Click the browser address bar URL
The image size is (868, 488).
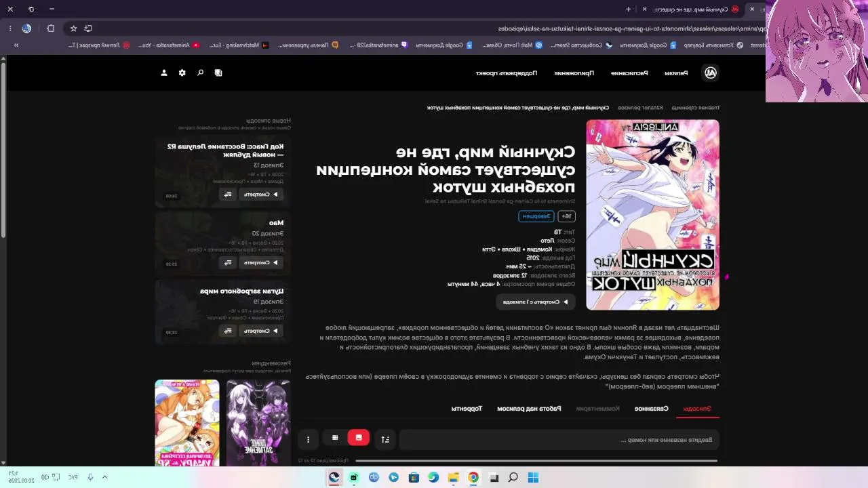[x=632, y=28]
